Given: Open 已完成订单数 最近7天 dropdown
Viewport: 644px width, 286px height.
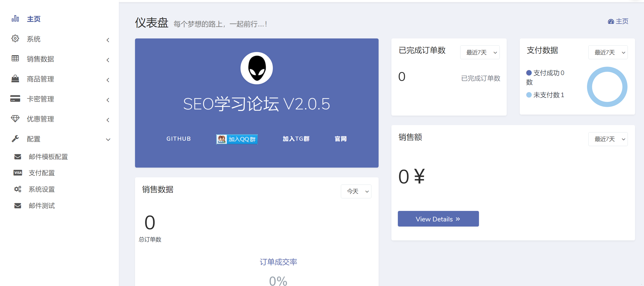Looking at the screenshot, I should [480, 53].
